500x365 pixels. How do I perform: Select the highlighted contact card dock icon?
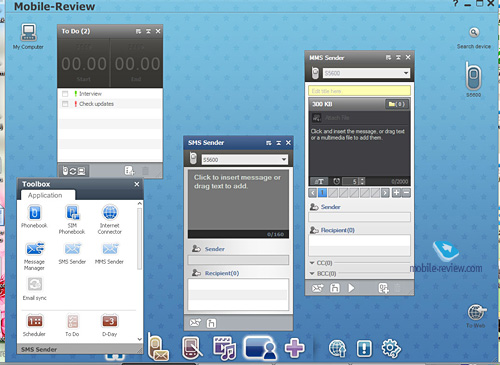[261, 348]
